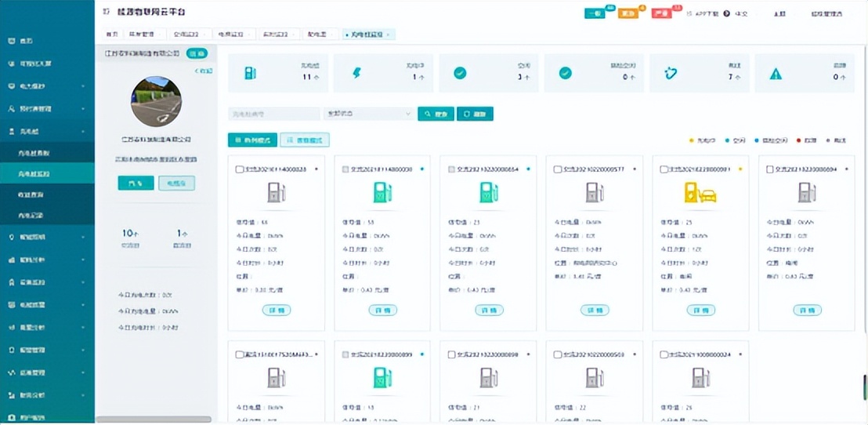Click the 充电桩编号 search input field

pyautogui.click(x=274, y=114)
